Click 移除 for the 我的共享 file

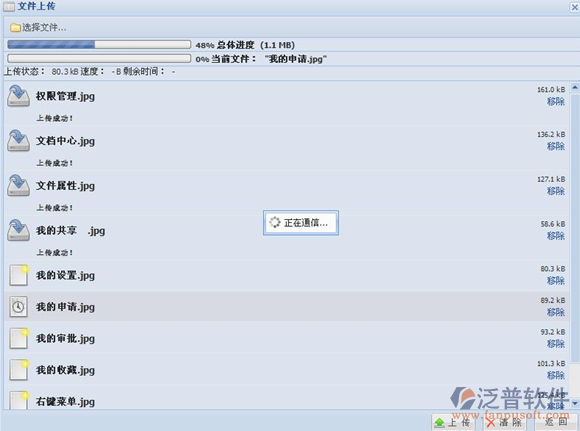[x=556, y=236]
